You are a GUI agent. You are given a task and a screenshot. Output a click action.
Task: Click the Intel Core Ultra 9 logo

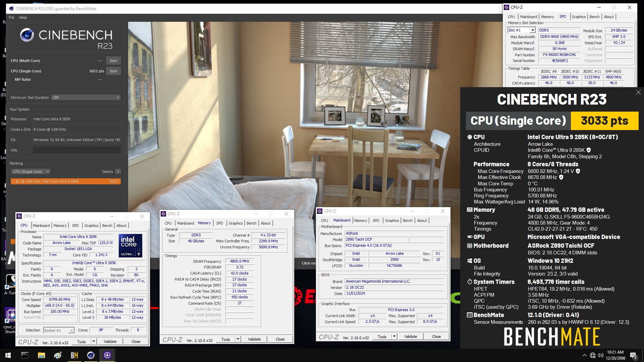coord(130,246)
